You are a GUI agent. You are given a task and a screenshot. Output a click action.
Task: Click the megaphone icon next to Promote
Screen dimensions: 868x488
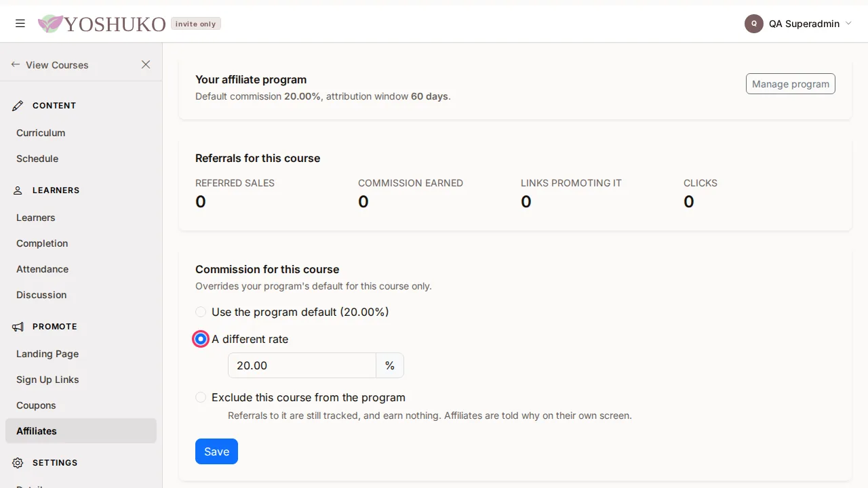[18, 327]
